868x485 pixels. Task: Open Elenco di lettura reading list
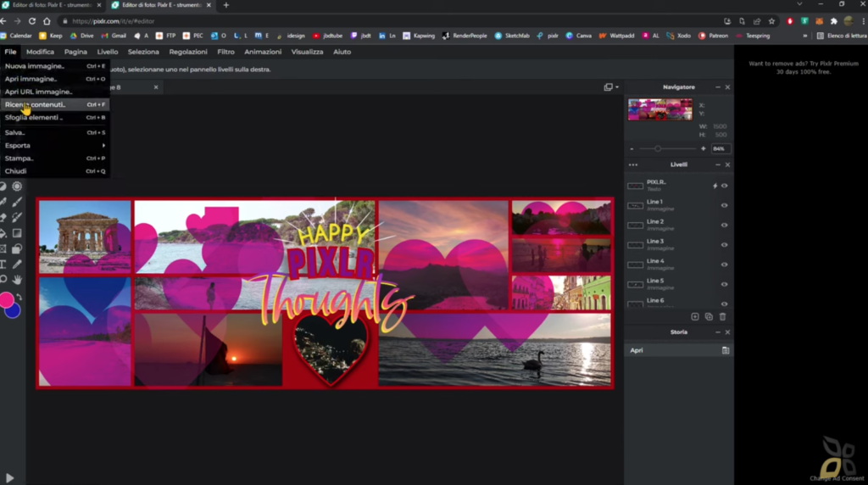point(842,36)
